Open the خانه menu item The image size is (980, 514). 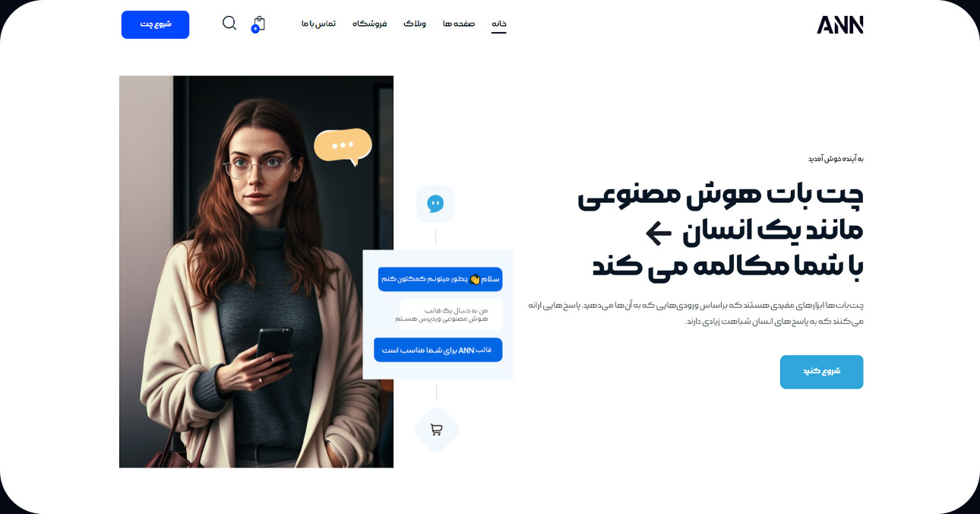[x=499, y=24]
